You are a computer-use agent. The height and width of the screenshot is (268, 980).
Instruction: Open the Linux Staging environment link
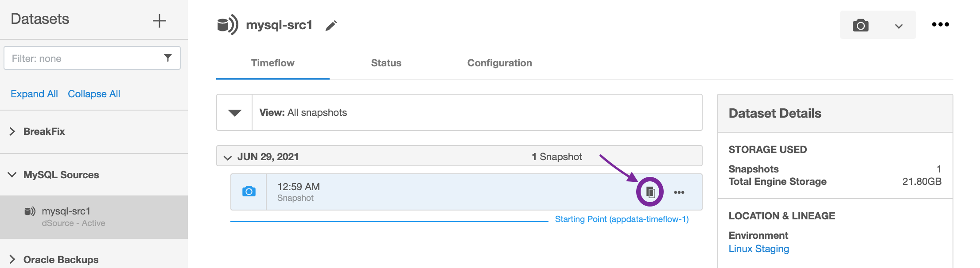click(759, 249)
